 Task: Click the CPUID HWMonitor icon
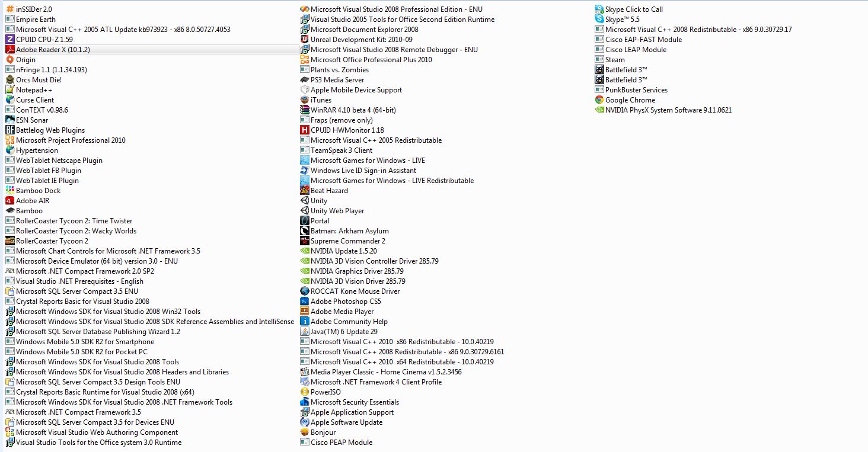[x=305, y=130]
